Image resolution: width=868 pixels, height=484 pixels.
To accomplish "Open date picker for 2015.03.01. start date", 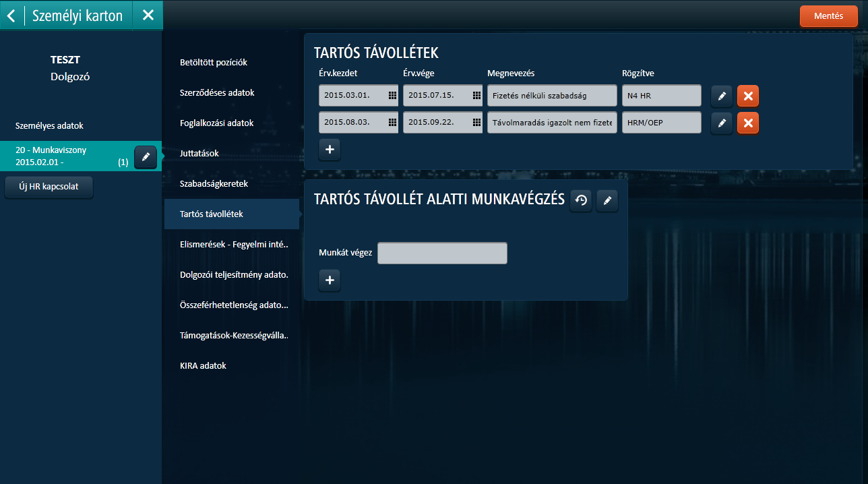I will tap(392, 96).
